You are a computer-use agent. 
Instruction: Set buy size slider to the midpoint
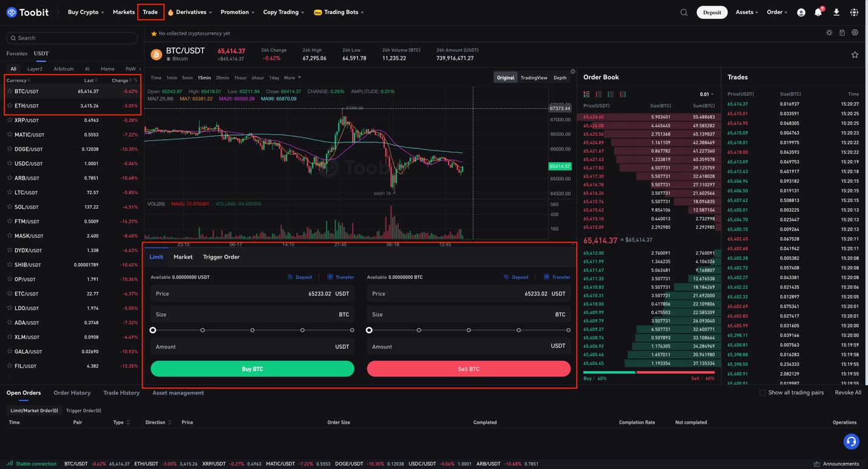click(x=253, y=330)
